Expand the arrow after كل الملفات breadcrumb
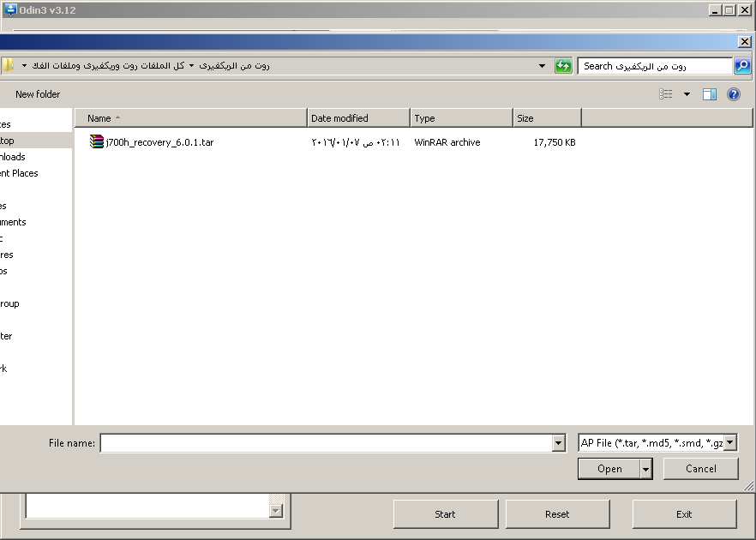This screenshot has width=756, height=540. click(191, 65)
